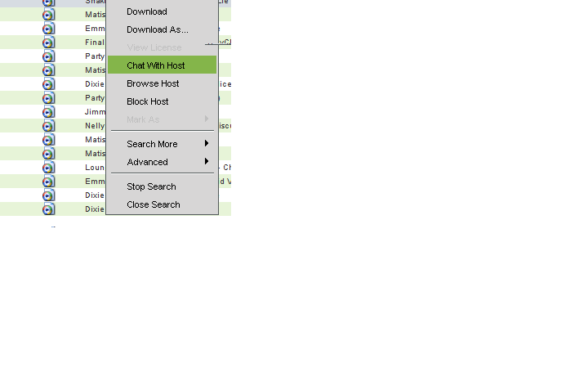Expand the Search More submenu arrow
Viewport: 588px width, 368px height.
pyautogui.click(x=207, y=144)
